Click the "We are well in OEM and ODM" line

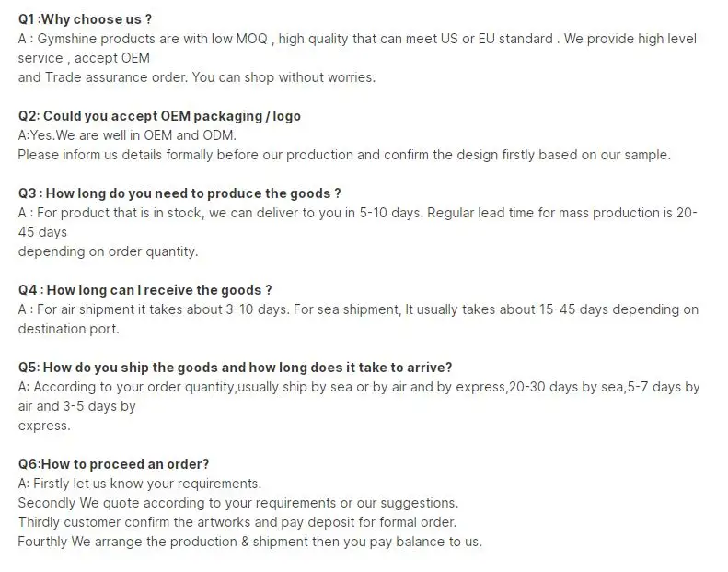[127, 135]
